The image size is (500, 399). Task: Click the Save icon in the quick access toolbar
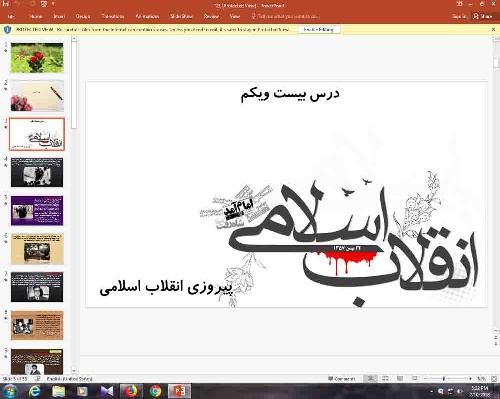tap(5, 4)
